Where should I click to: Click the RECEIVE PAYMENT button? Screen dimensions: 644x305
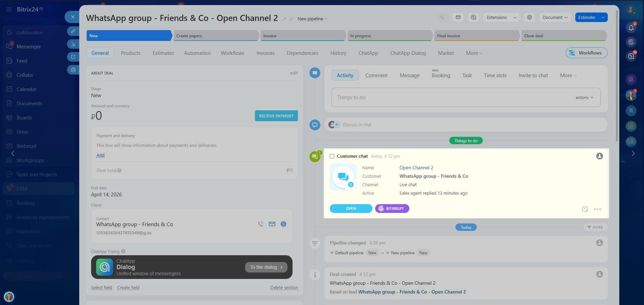coord(276,116)
